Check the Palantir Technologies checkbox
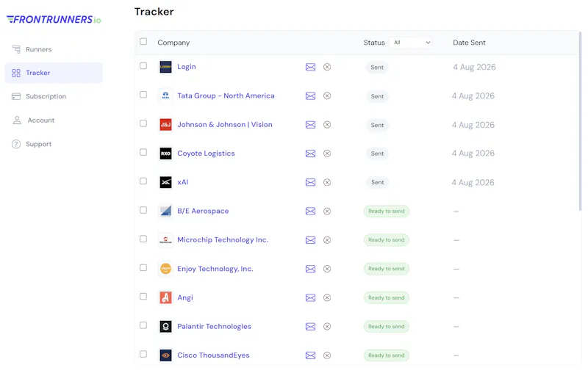Viewport: 588px width, 376px height. pos(143,325)
